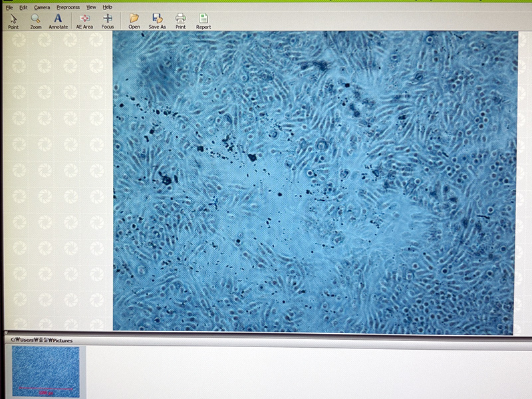Select the Point cursor tool
Image resolution: width=532 pixels, height=399 pixels.
click(13, 21)
